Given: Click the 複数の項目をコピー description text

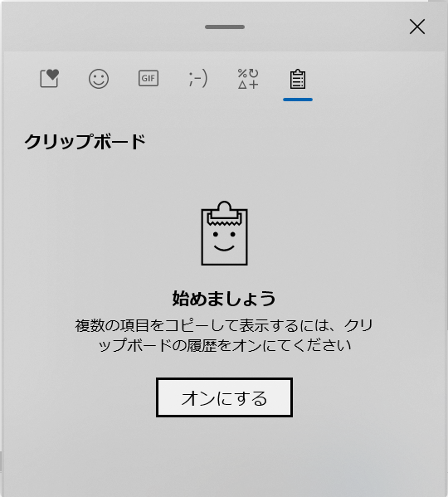Looking at the screenshot, I should [224, 336].
